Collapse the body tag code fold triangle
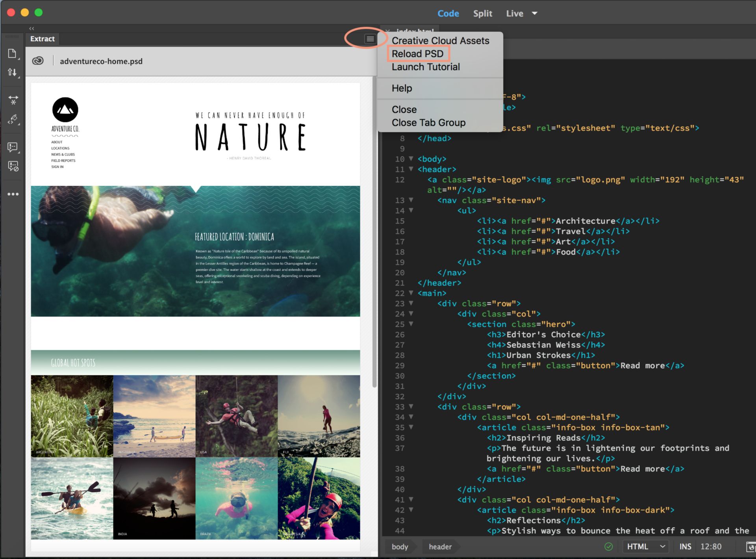756x559 pixels. (x=411, y=159)
